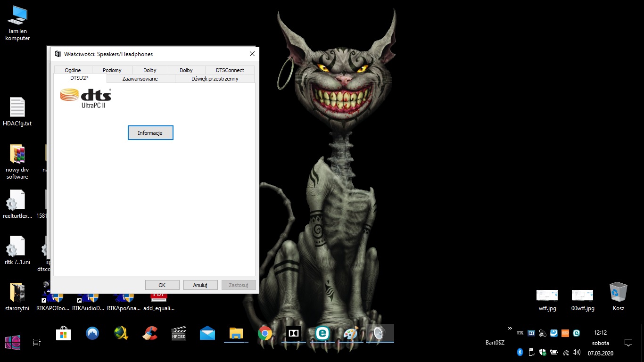Open Wi-Fi network tray icon
Image resolution: width=644 pixels, height=362 pixels.
[565, 352]
